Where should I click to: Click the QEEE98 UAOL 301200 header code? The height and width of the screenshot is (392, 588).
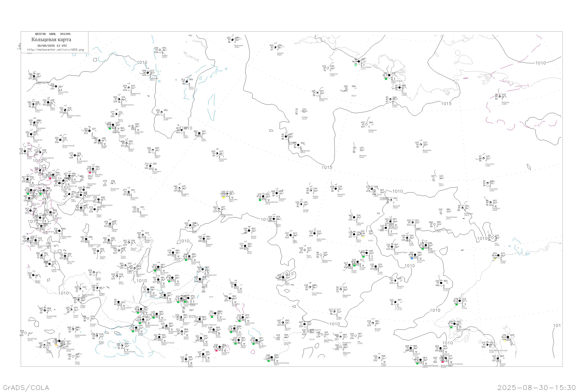click(x=53, y=34)
